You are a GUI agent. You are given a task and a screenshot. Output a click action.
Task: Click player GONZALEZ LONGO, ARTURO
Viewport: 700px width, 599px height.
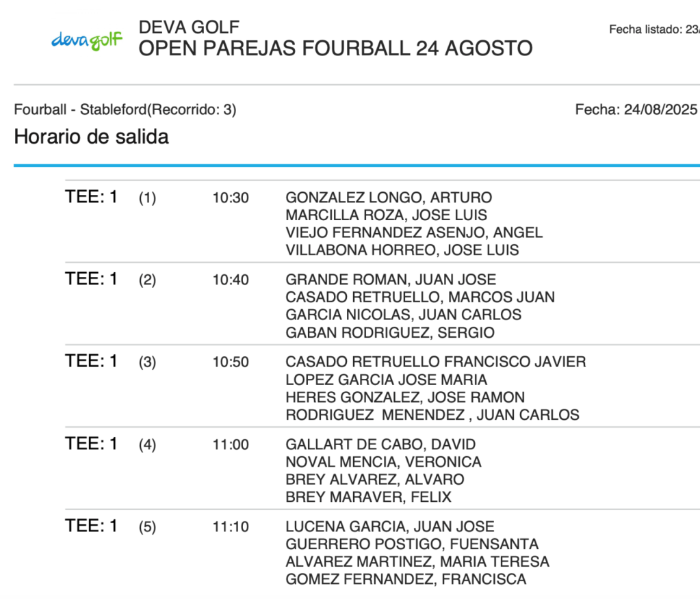(x=389, y=198)
